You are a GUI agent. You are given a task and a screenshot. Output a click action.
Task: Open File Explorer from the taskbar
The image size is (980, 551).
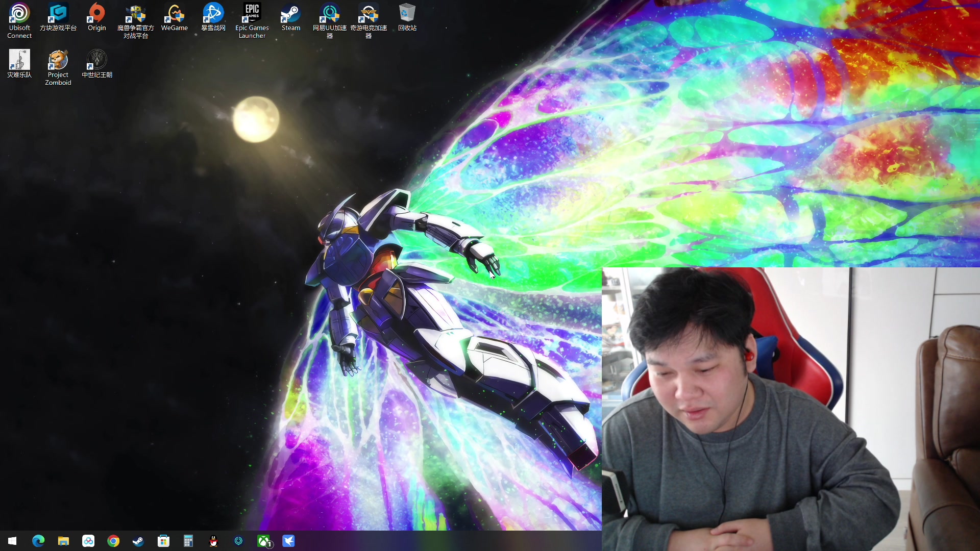63,541
